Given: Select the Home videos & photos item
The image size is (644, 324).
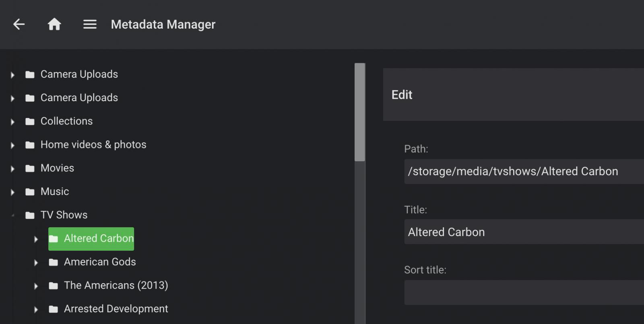Looking at the screenshot, I should tap(93, 145).
